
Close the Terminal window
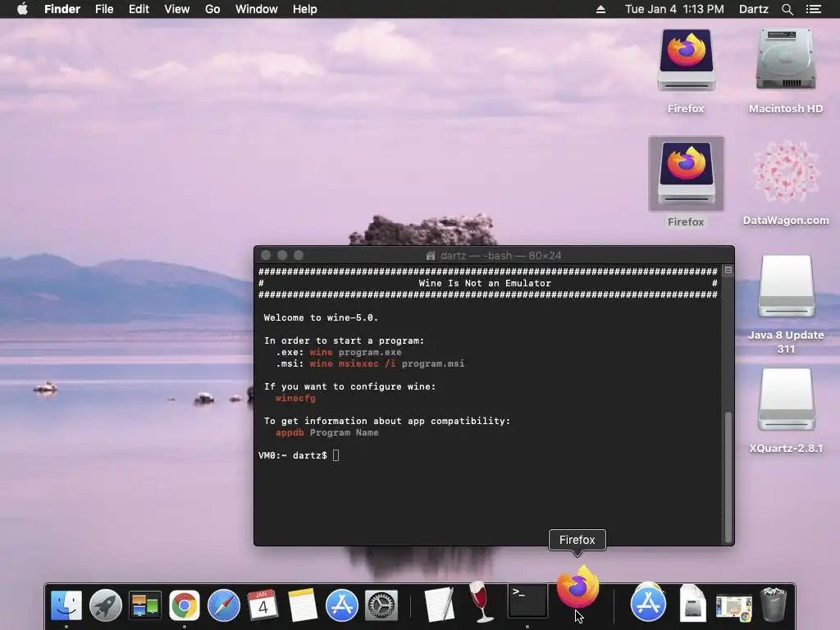coord(266,256)
